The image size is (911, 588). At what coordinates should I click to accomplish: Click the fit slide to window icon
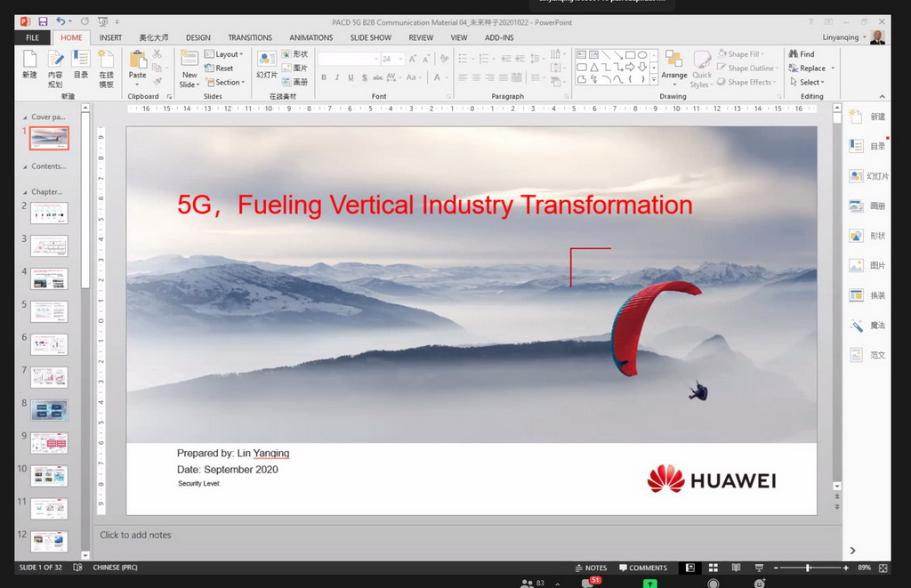(x=883, y=568)
